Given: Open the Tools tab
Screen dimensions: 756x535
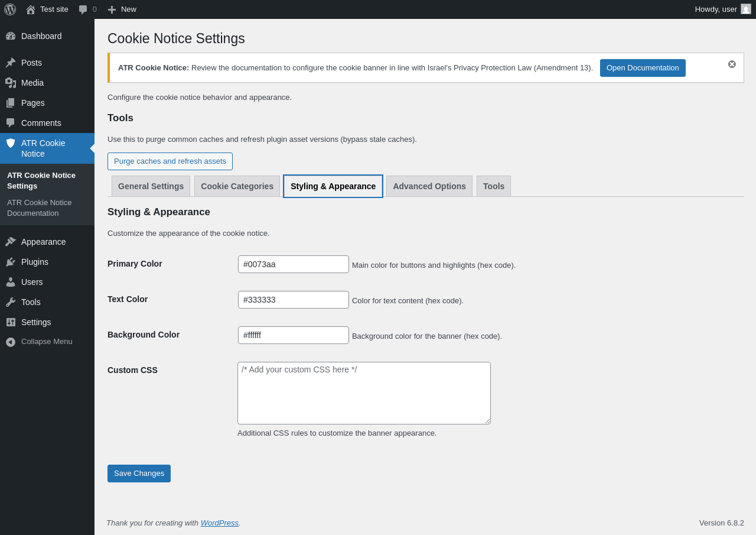Looking at the screenshot, I should (x=494, y=186).
